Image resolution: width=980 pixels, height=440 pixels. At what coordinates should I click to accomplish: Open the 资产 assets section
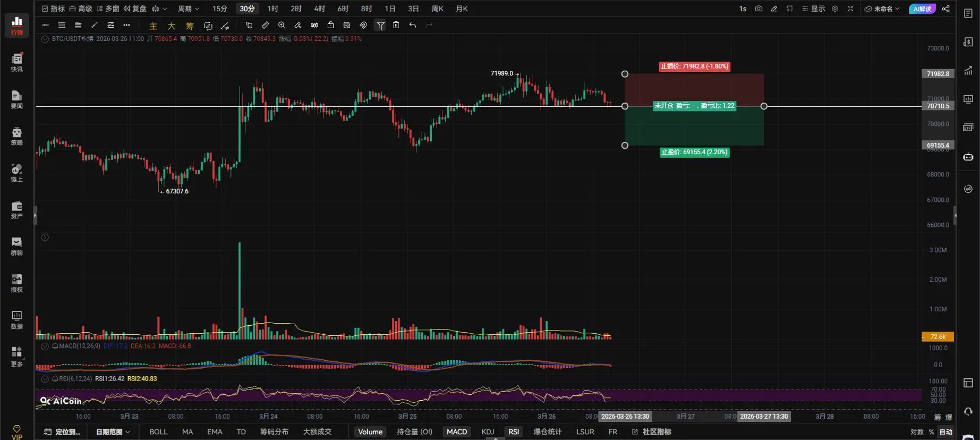(17, 209)
